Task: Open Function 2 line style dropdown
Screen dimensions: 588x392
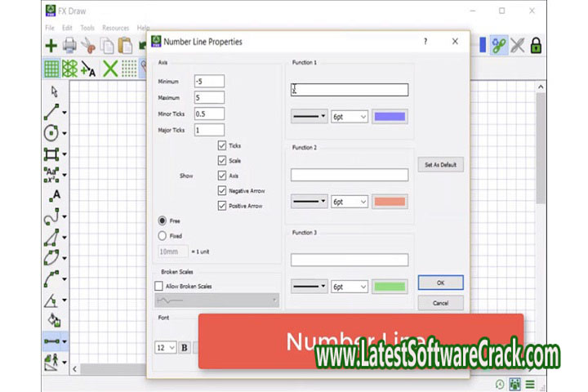Action: click(310, 202)
